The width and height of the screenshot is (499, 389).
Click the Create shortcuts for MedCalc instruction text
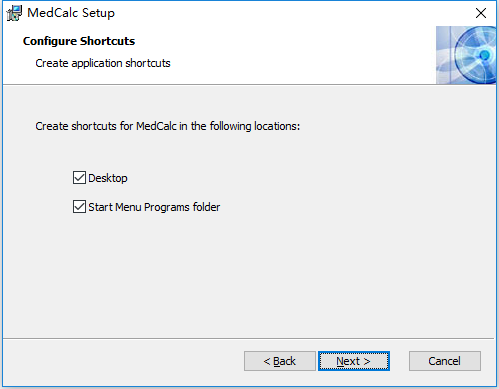pyautogui.click(x=168, y=126)
